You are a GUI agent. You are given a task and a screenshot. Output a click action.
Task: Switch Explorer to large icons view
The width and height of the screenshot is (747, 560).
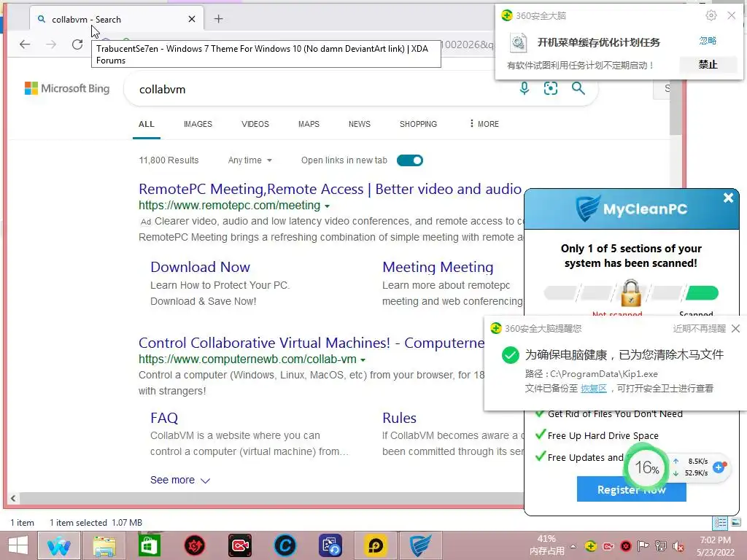pyautogui.click(x=735, y=523)
